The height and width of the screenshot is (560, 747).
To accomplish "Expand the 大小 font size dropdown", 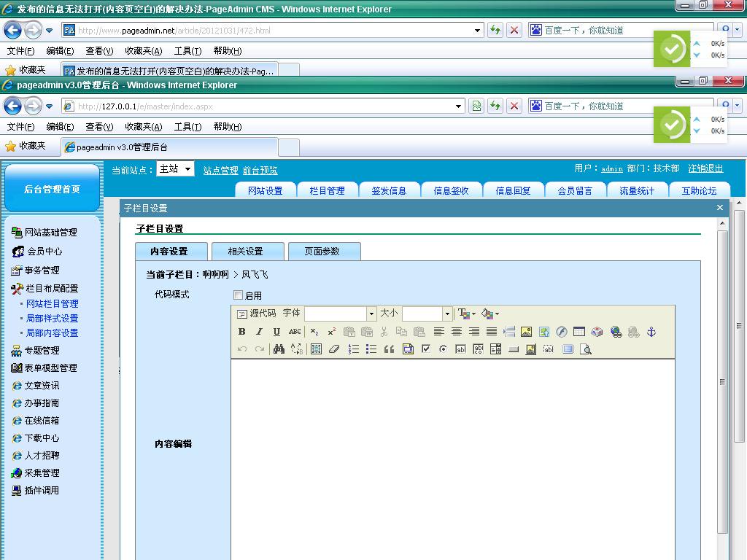I will click(x=447, y=314).
